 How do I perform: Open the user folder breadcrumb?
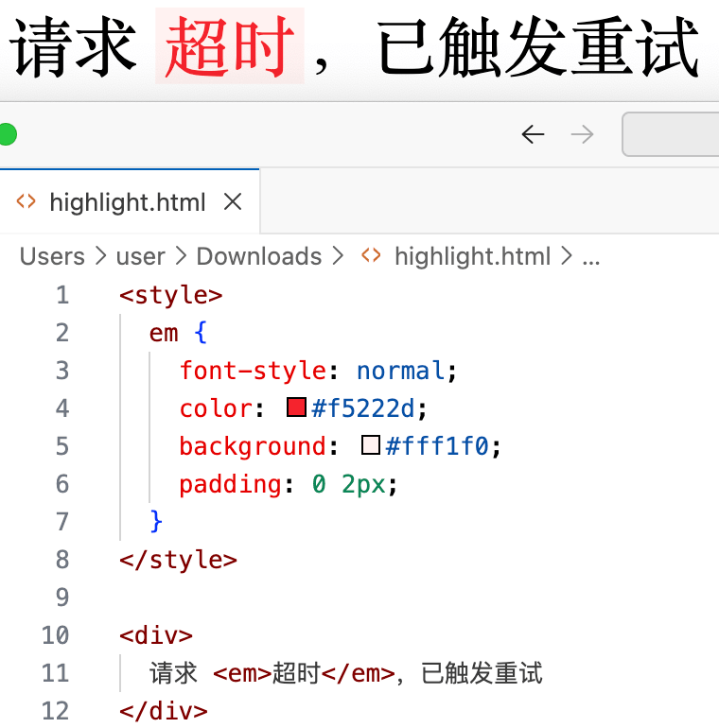pos(140,256)
